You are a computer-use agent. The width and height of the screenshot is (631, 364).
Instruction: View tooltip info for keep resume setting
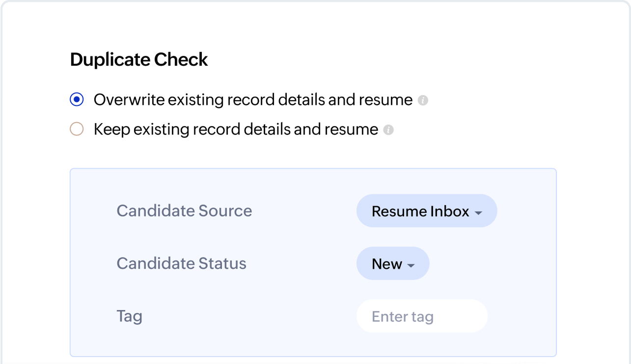388,130
